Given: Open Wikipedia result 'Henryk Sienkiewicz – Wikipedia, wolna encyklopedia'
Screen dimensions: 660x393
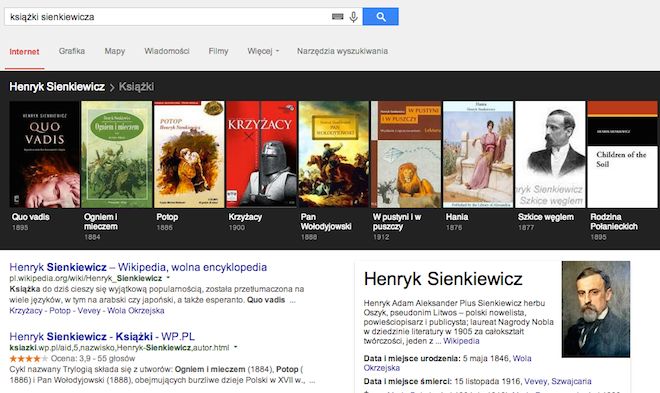Looking at the screenshot, I should pyautogui.click(x=138, y=267).
